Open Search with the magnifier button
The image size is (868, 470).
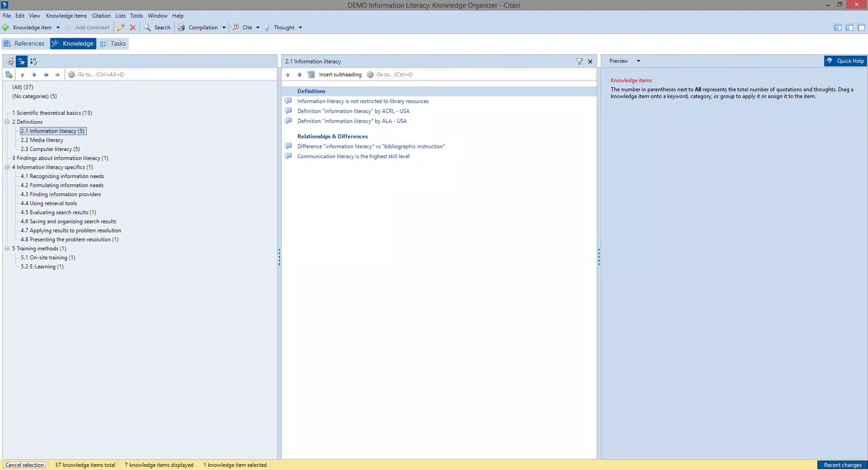[157, 28]
